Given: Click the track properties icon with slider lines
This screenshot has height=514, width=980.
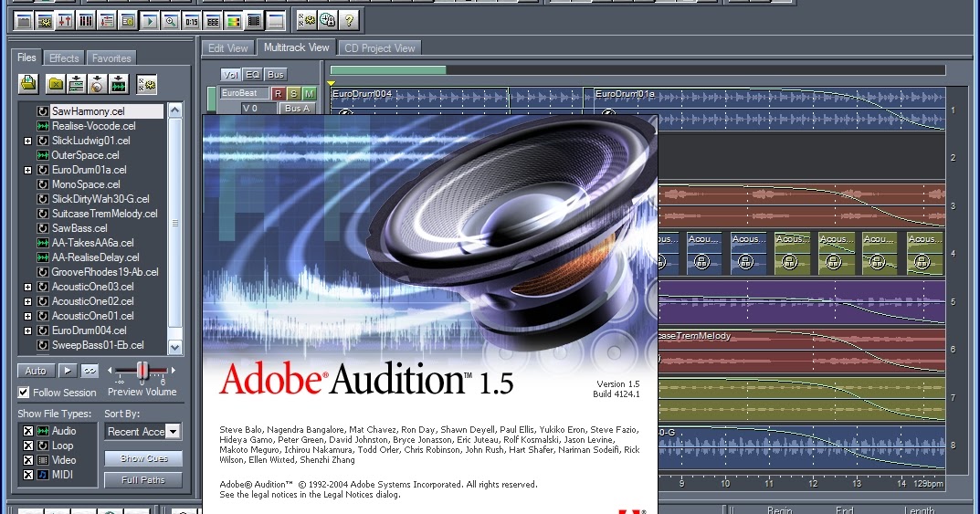Looking at the screenshot, I should coord(107,22).
